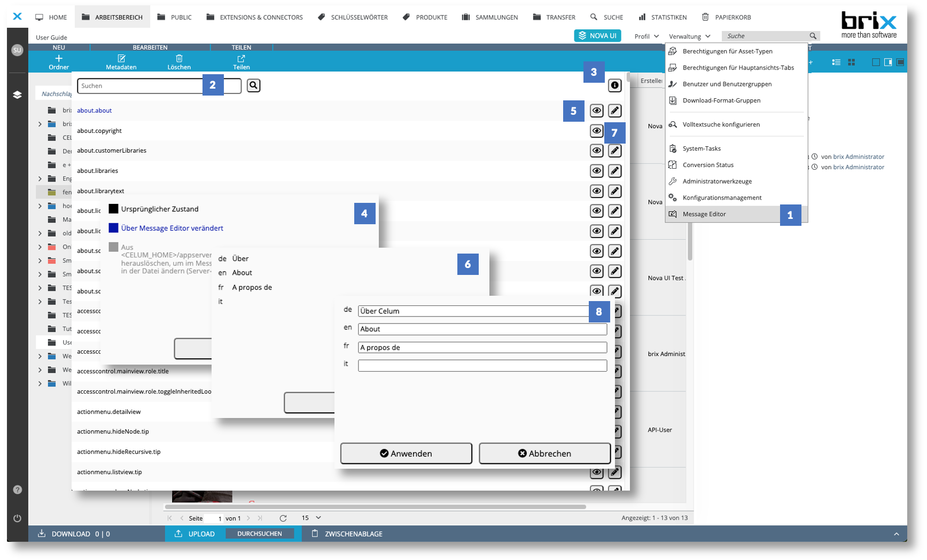Image resolution: width=927 pixels, height=560 pixels.
Task: Click the empty it translation field
Action: (x=482, y=366)
